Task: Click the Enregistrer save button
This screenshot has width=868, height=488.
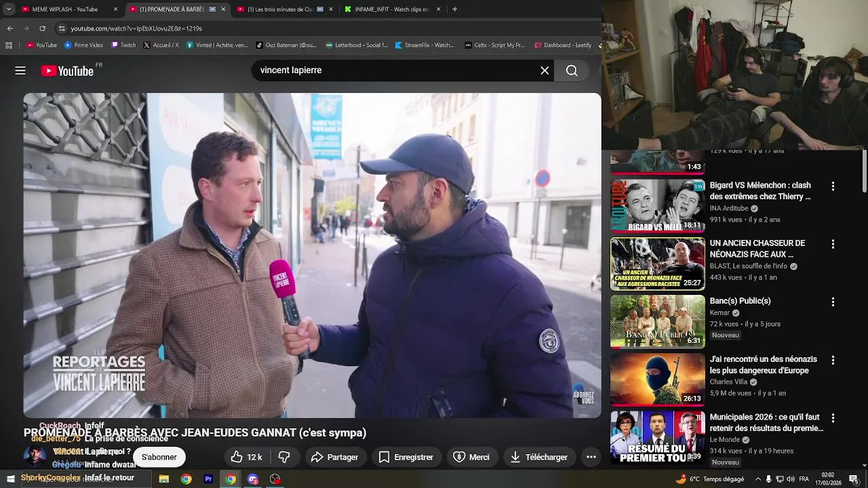Action: [406, 457]
